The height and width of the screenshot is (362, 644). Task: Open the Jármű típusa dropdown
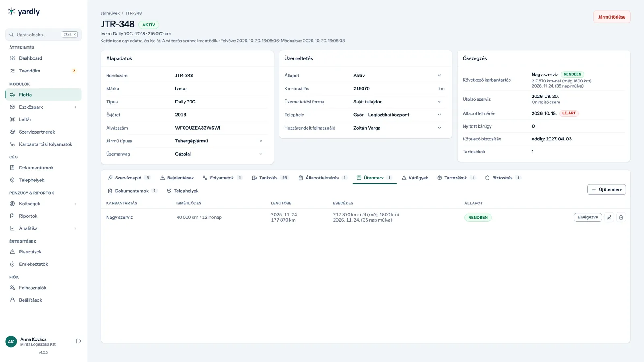coord(220,141)
